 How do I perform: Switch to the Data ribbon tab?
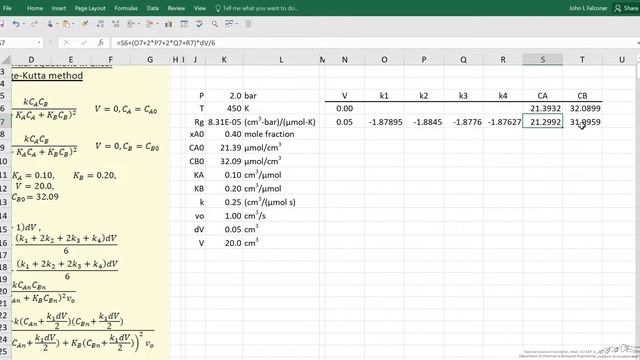[153, 8]
